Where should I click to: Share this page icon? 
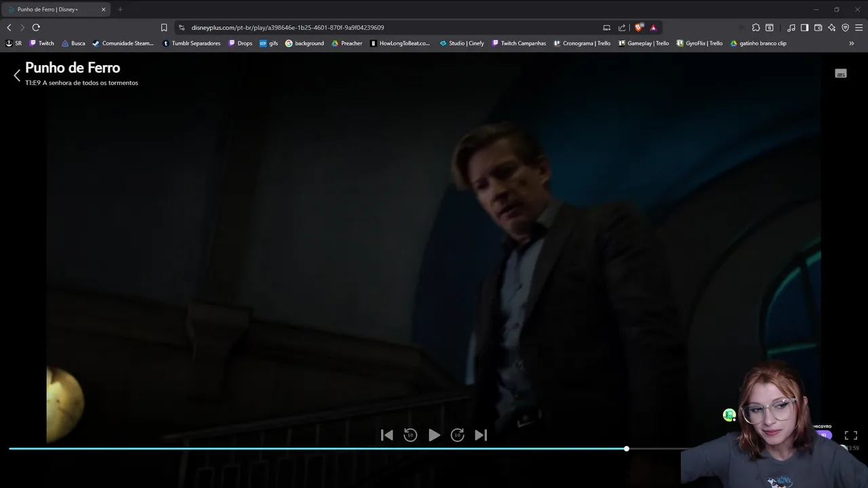coord(622,28)
